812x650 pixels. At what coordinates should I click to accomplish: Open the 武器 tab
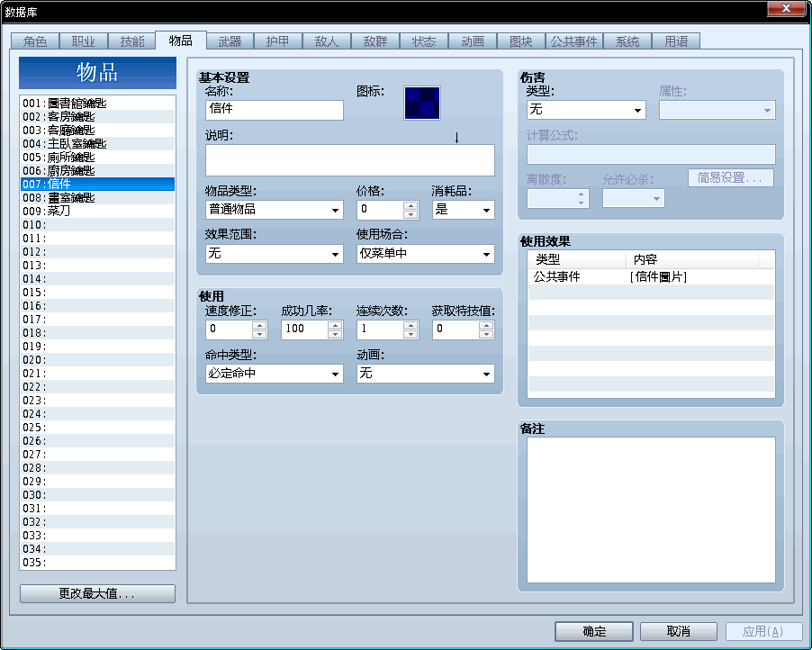click(x=230, y=41)
